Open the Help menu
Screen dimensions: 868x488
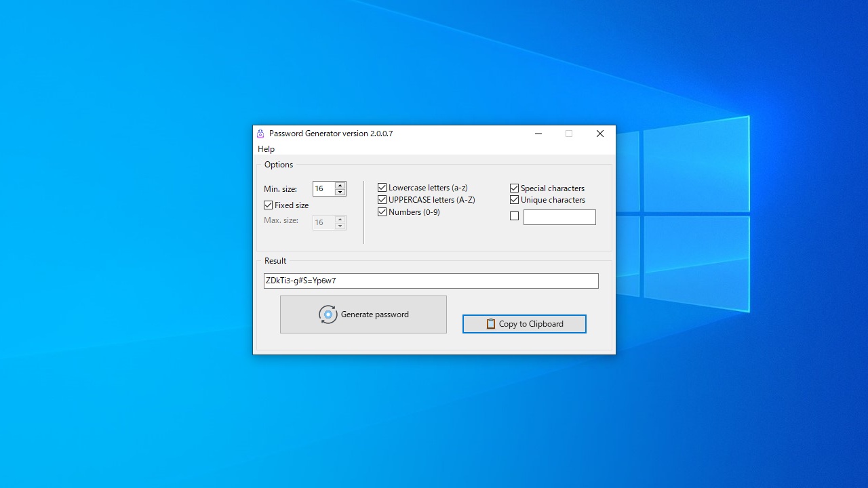266,149
